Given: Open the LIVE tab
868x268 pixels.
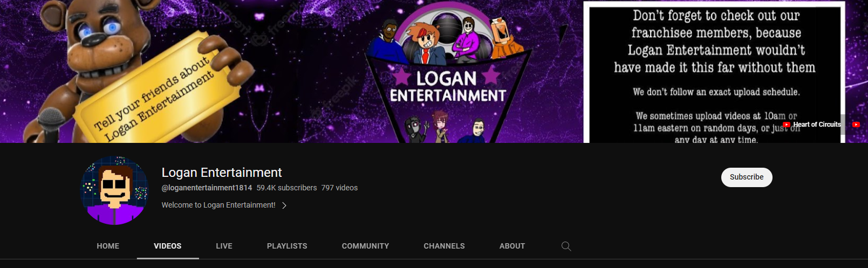Looking at the screenshot, I should pos(224,246).
